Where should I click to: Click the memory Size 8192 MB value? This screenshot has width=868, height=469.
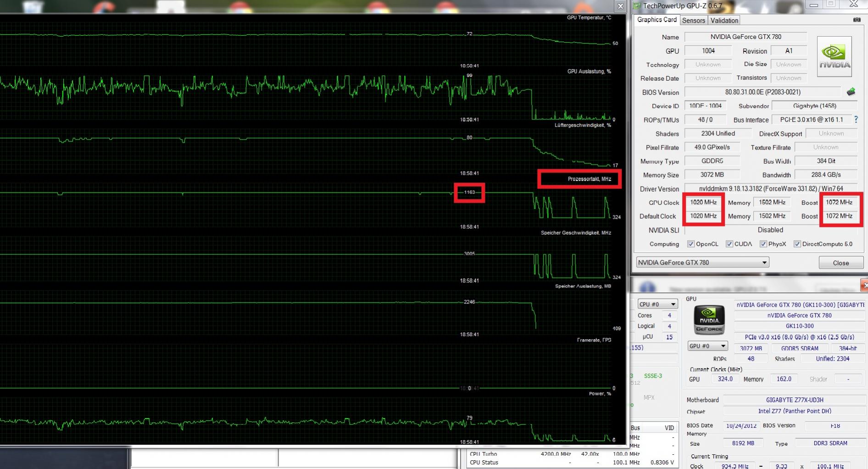743,443
